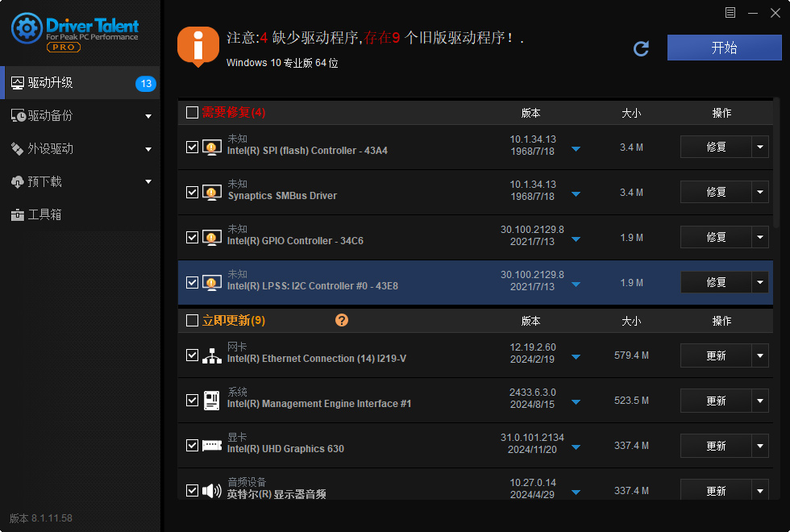The image size is (790, 532).
Task: Open the 工具箱 toolbox icon
Action: coord(18,214)
